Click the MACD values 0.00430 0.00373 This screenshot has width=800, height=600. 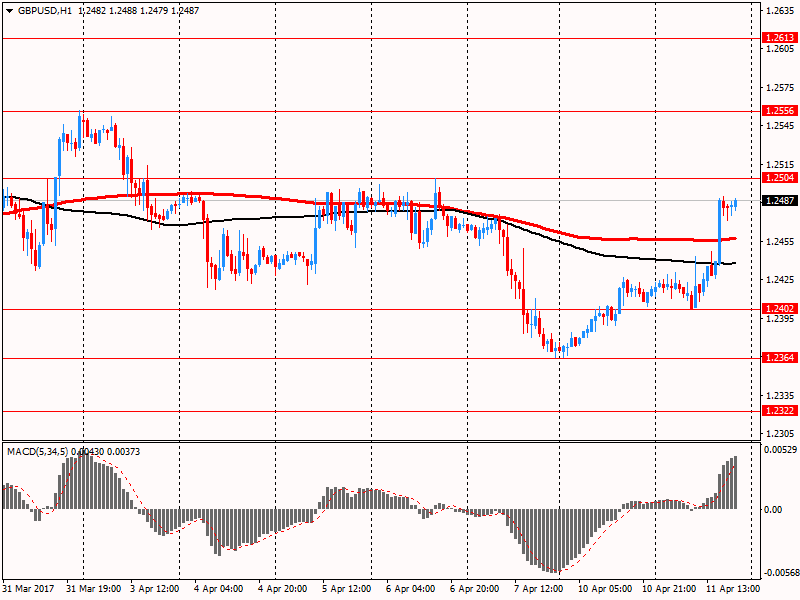(x=106, y=452)
